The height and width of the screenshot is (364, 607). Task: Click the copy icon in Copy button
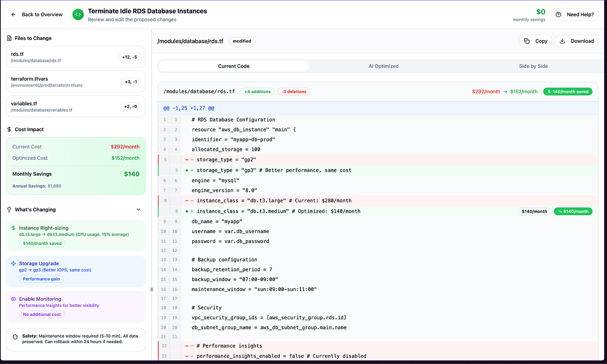click(x=527, y=41)
